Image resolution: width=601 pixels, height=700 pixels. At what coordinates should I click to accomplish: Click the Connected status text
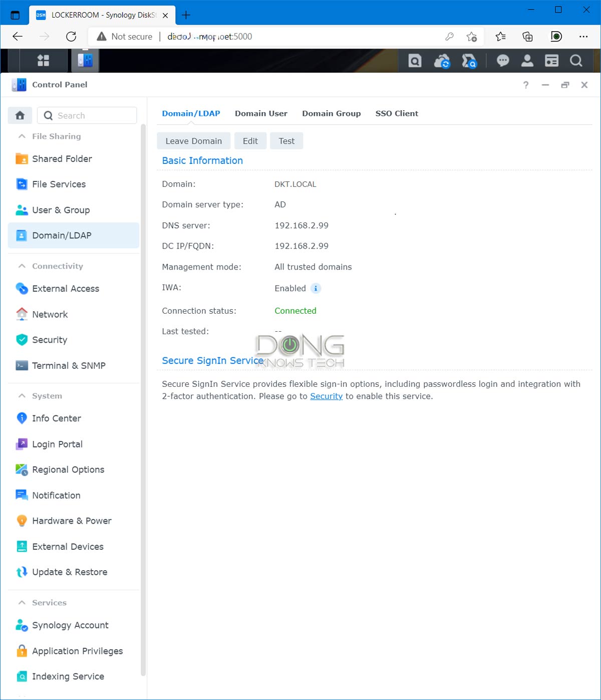click(x=295, y=311)
